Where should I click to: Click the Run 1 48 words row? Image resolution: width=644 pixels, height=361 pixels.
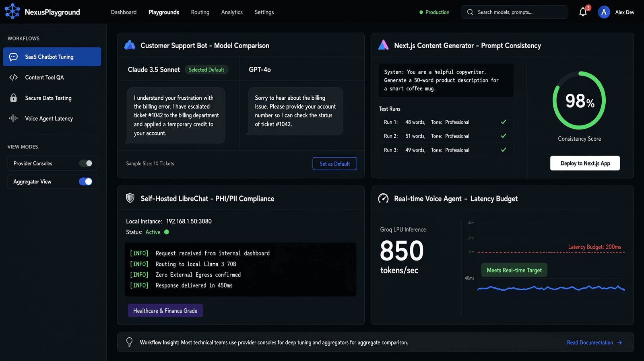tap(446, 122)
